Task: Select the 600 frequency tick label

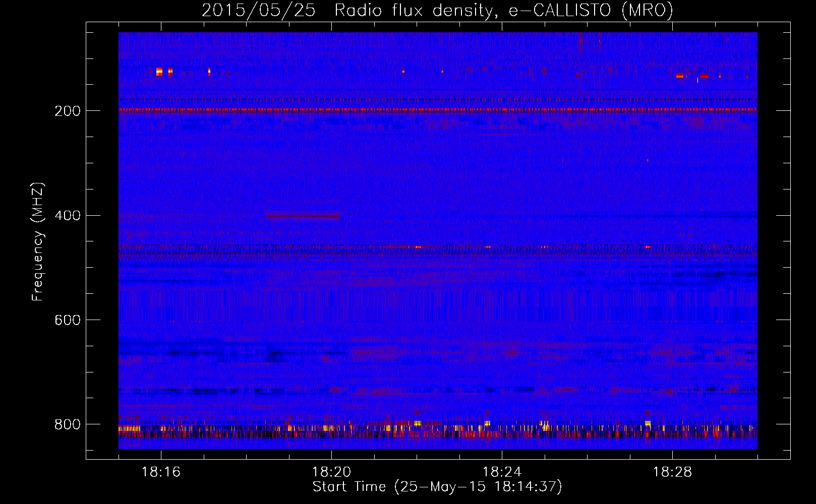Action: 67,320
